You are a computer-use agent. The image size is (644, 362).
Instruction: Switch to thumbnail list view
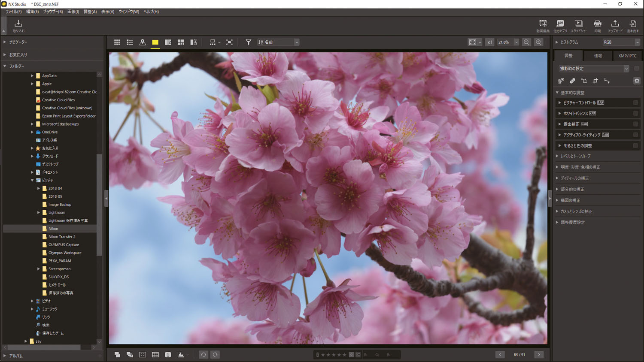130,42
